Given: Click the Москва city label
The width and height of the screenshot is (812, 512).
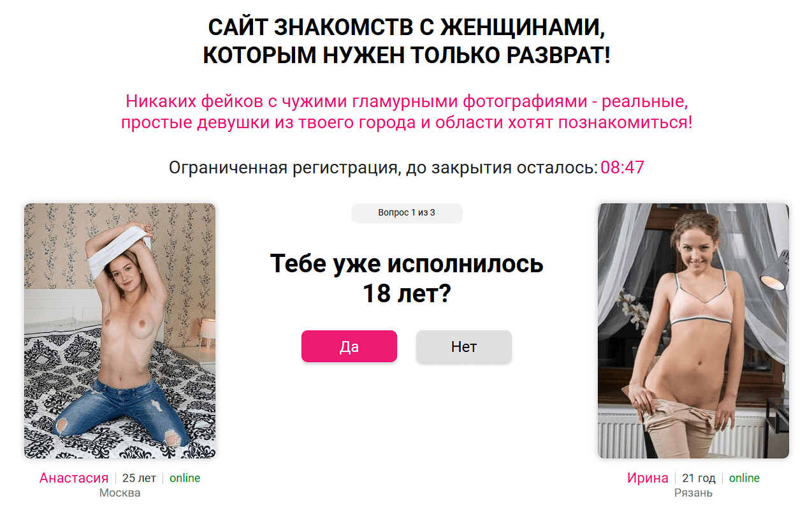Looking at the screenshot, I should 120,493.
